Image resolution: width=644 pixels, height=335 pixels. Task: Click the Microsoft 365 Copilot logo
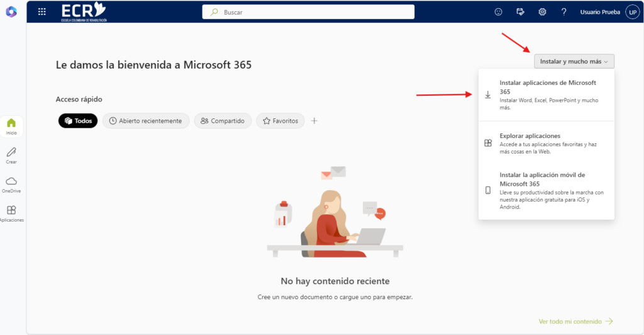pyautogui.click(x=11, y=12)
